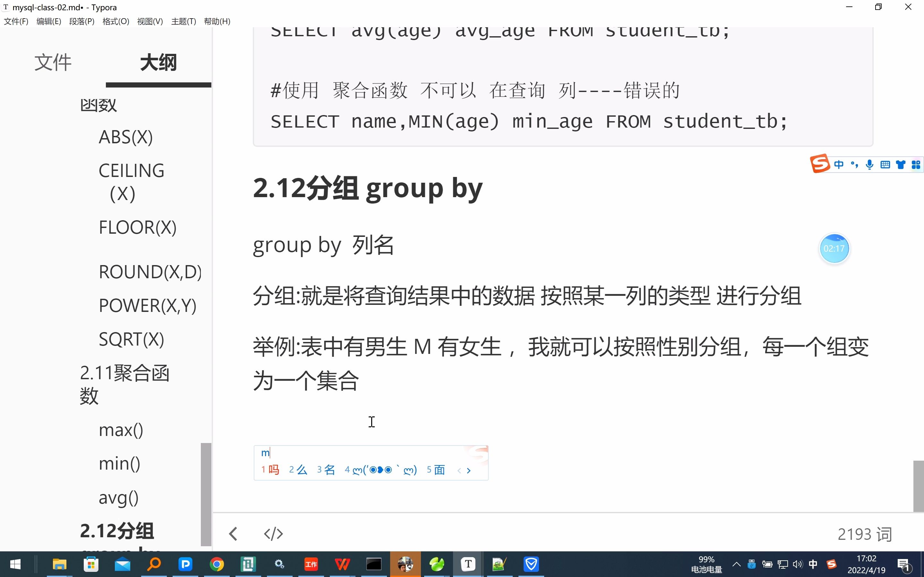Drag the vertical scrollbar on right side
The width and height of the screenshot is (924, 577).
[x=919, y=486]
